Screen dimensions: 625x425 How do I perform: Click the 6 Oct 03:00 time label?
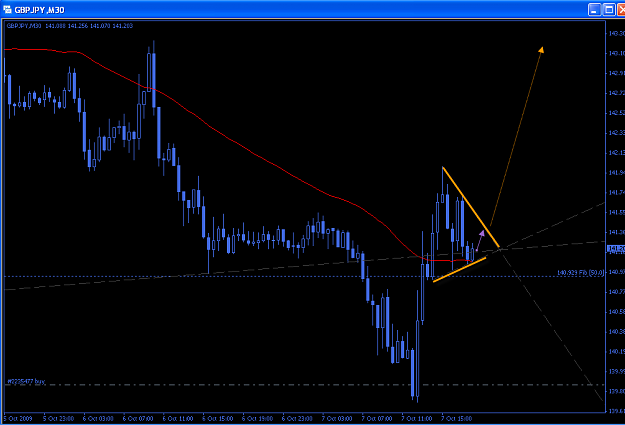click(x=98, y=418)
